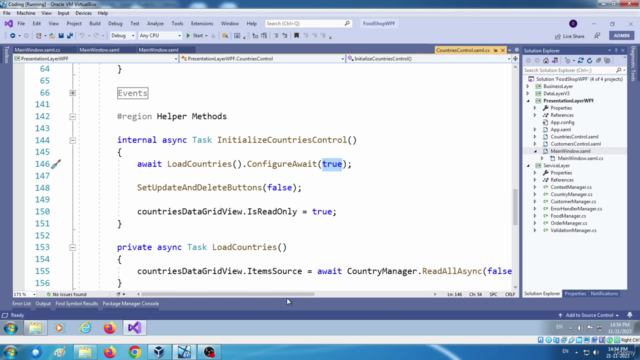Click the ADMIN button
The height and width of the screenshot is (360, 640).
click(621, 36)
